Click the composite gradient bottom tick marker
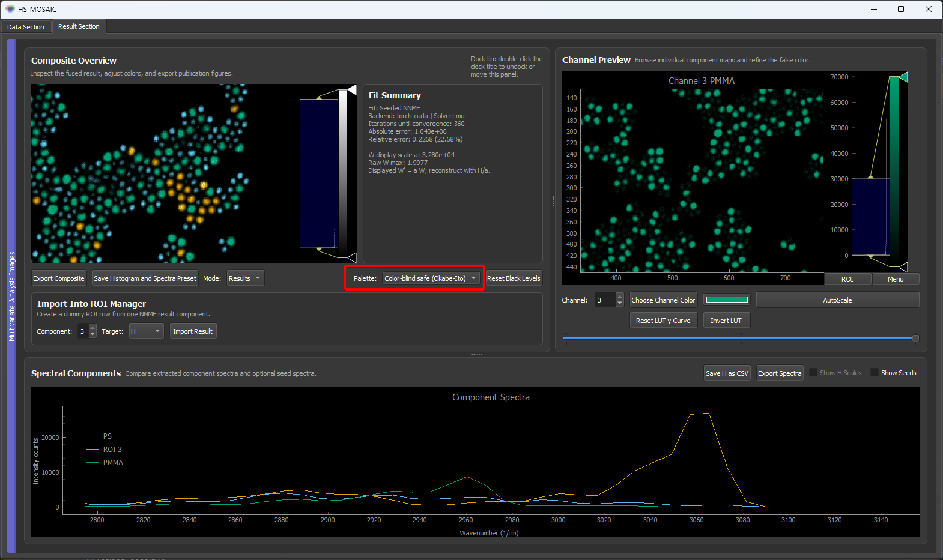The height and width of the screenshot is (560, 943). 352,257
